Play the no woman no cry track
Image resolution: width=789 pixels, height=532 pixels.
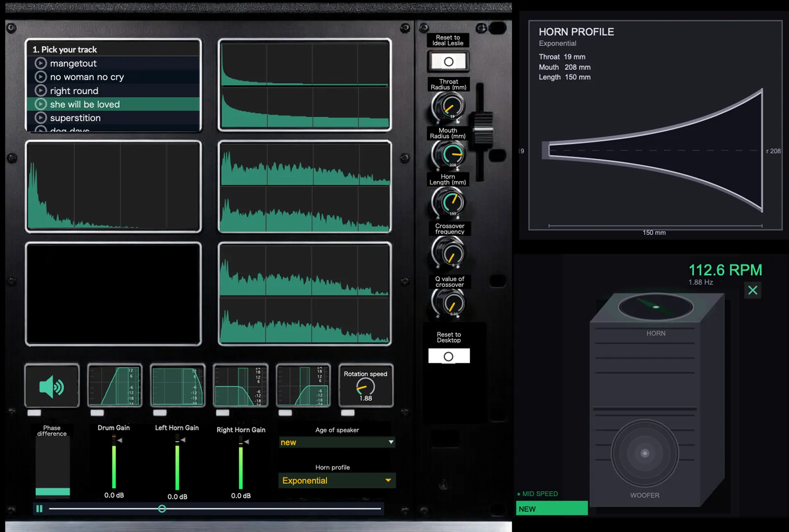pos(41,77)
